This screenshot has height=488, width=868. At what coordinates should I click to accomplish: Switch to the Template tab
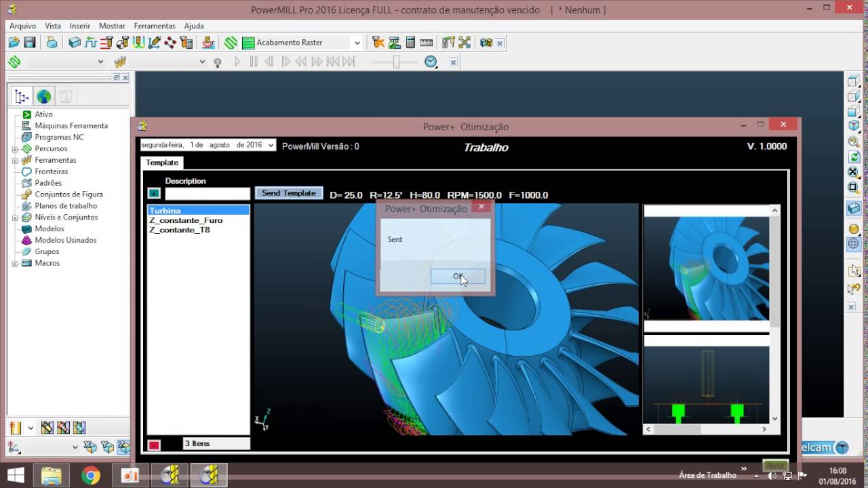point(162,163)
